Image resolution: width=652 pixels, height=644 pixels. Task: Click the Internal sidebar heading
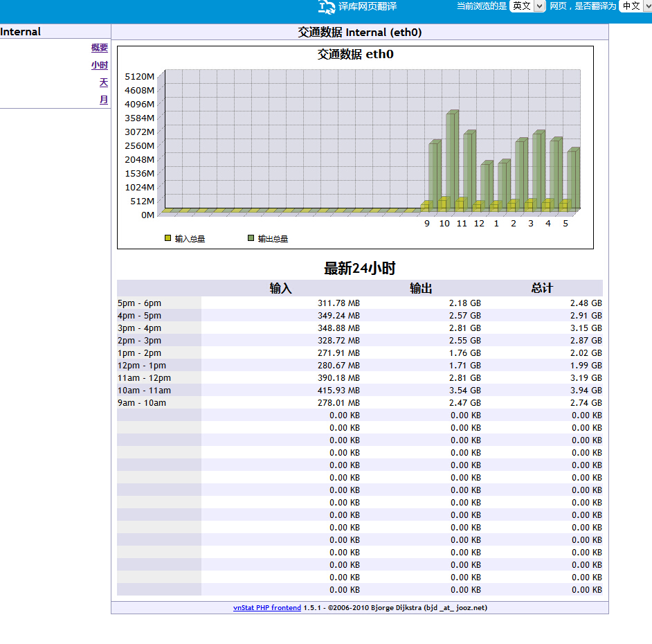tap(20, 32)
